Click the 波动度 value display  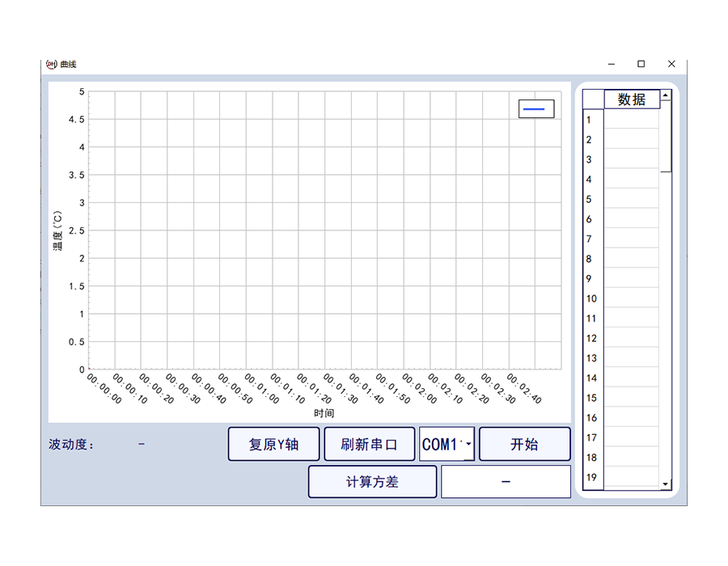[x=142, y=443]
